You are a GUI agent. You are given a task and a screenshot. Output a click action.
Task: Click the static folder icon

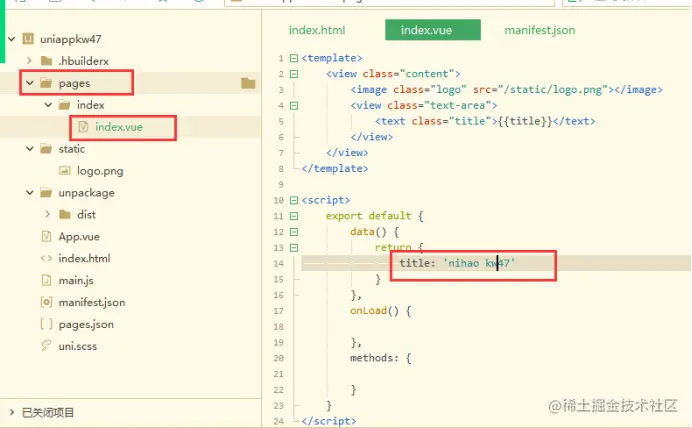pos(46,149)
